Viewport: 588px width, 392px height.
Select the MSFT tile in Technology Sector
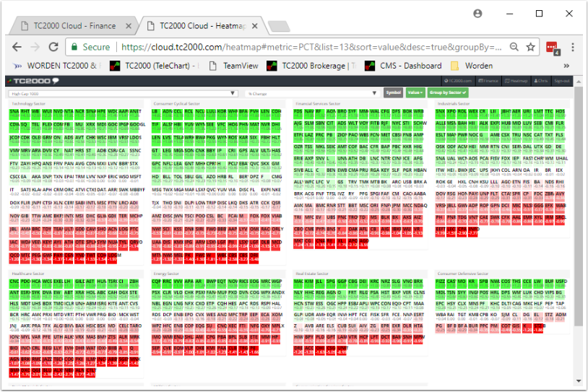coord(134,179)
